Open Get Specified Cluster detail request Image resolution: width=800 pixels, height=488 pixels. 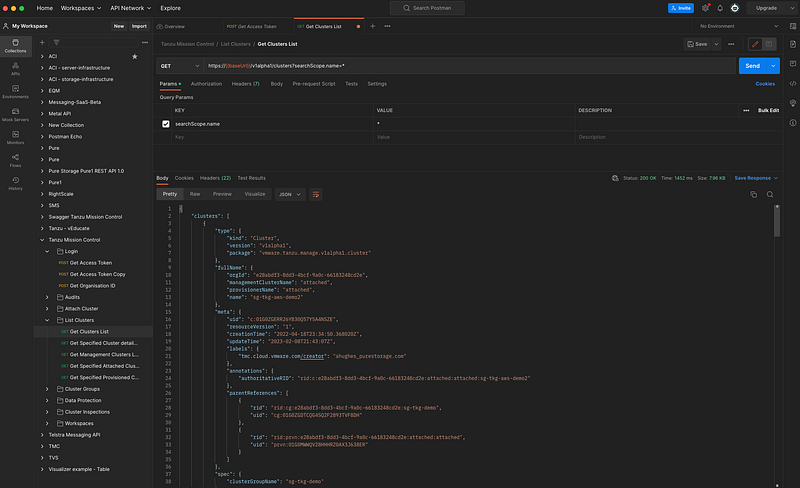pyautogui.click(x=104, y=343)
